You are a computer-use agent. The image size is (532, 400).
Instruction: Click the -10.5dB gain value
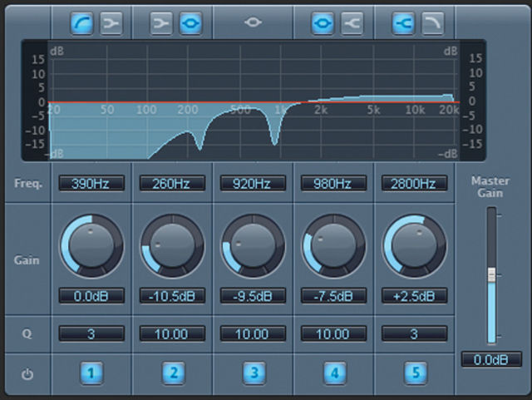pyautogui.click(x=172, y=296)
